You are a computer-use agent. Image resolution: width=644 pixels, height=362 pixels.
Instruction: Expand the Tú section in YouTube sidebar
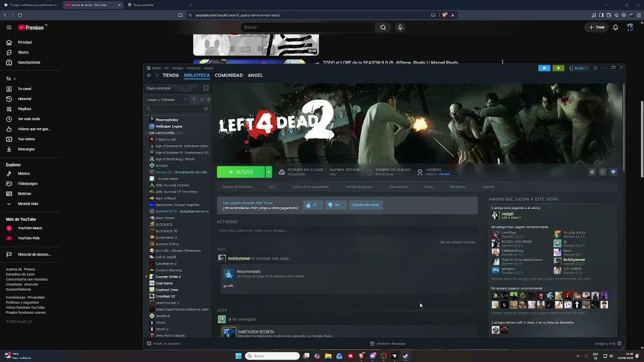point(11,79)
